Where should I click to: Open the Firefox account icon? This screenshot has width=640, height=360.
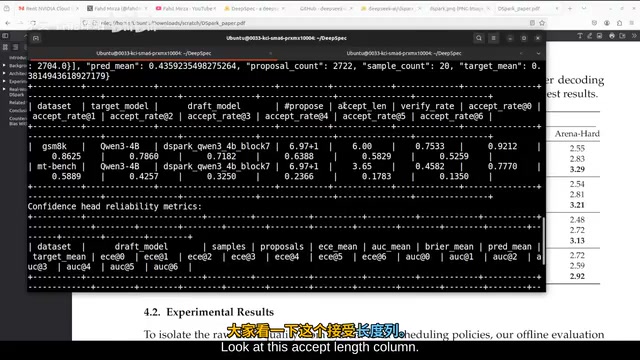(607, 23)
